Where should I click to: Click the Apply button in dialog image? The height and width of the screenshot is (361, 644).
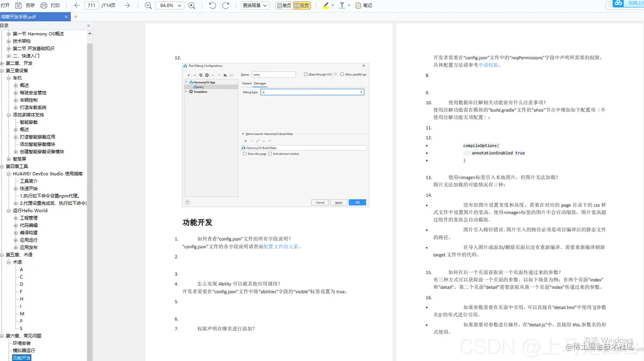click(339, 202)
